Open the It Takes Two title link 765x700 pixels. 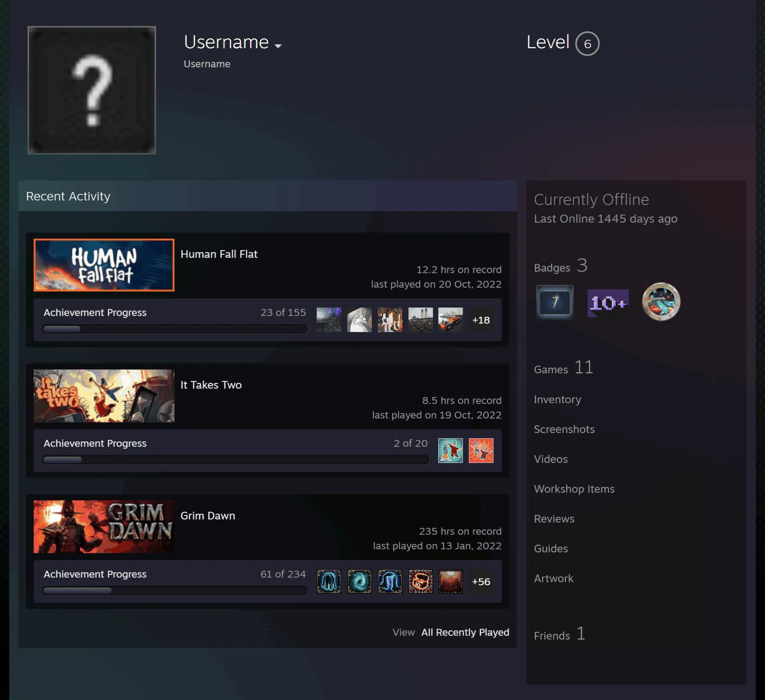point(211,385)
